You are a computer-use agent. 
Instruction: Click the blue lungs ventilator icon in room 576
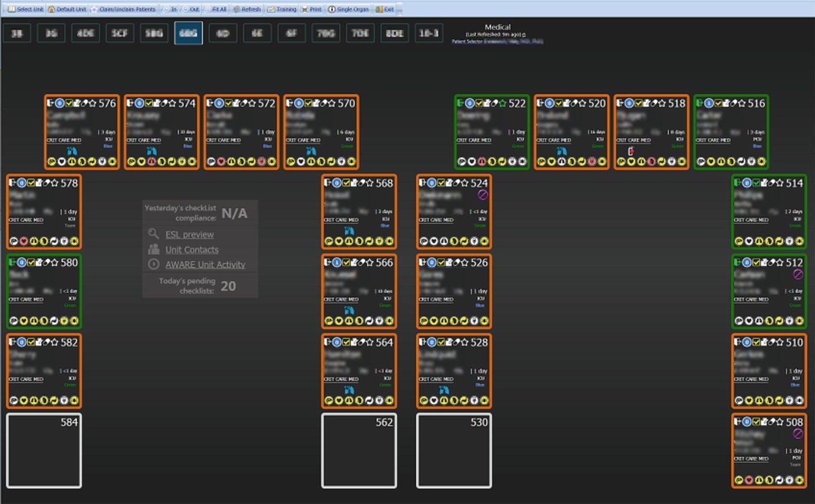click(x=73, y=151)
